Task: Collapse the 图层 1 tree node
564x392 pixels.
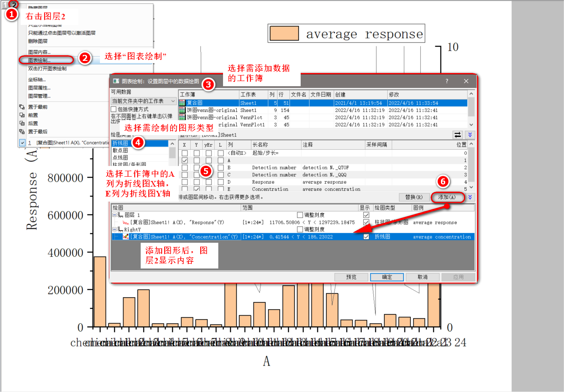Action: point(114,215)
